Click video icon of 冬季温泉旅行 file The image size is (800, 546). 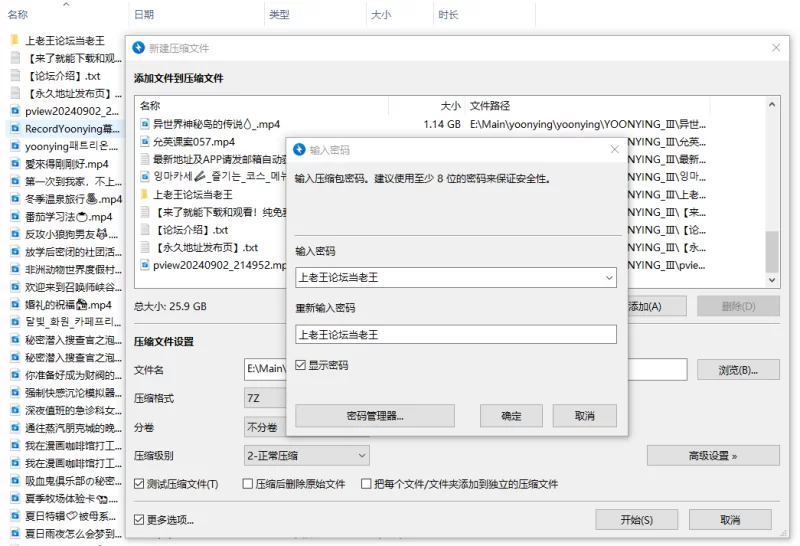coord(15,199)
